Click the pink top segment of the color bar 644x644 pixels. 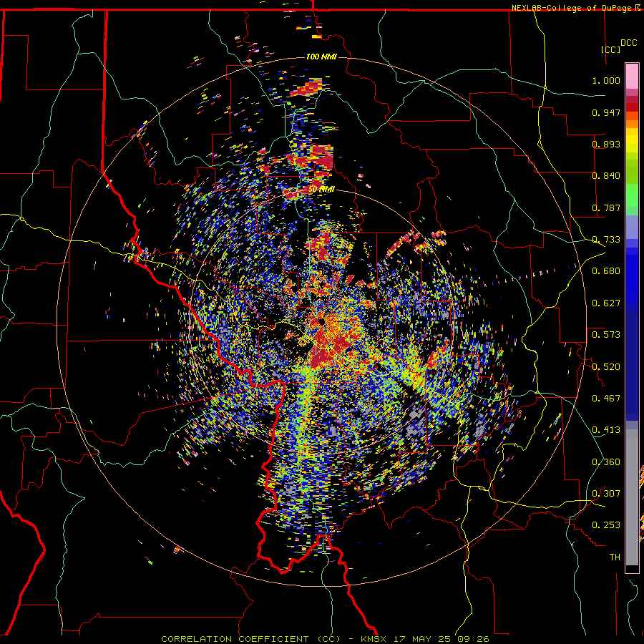point(632,76)
